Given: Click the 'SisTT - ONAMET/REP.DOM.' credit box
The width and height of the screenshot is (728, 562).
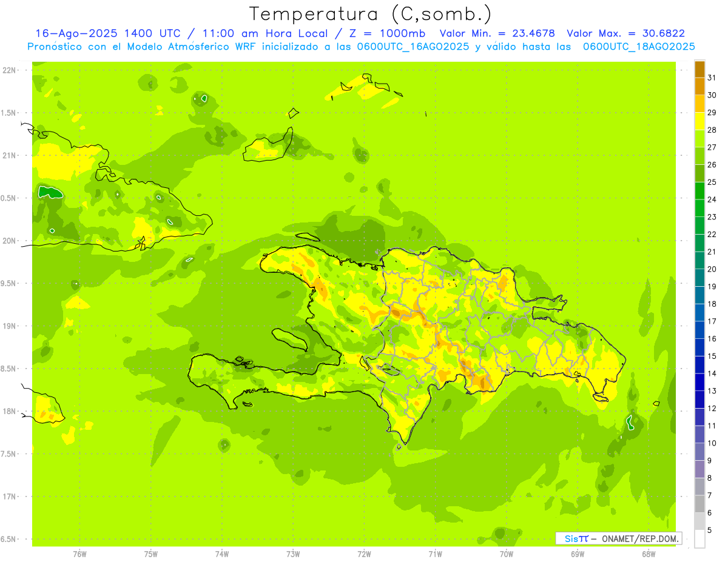Looking at the screenshot, I should pyautogui.click(x=619, y=538).
